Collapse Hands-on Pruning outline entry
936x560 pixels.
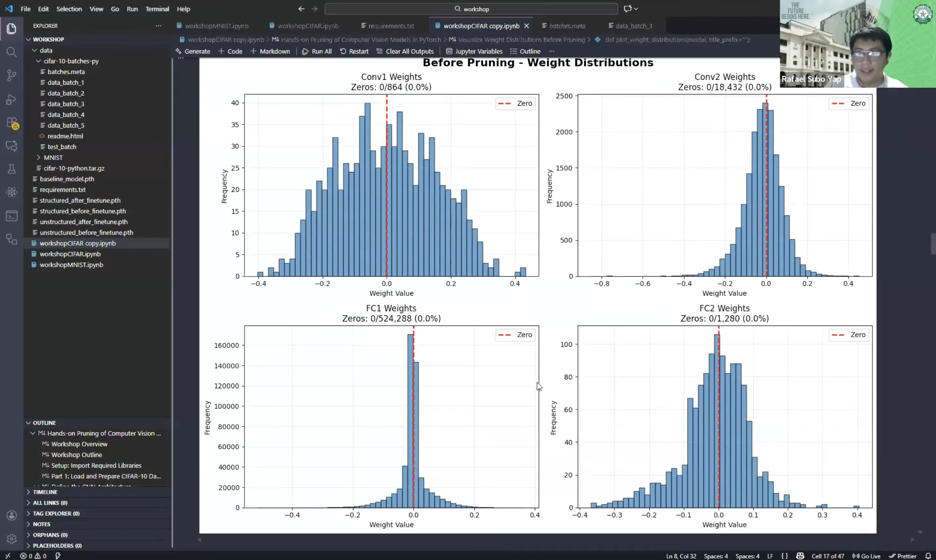[x=33, y=433]
